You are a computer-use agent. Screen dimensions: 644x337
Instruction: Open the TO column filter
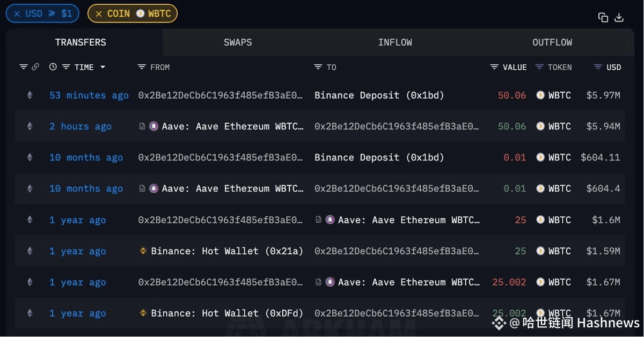[318, 67]
